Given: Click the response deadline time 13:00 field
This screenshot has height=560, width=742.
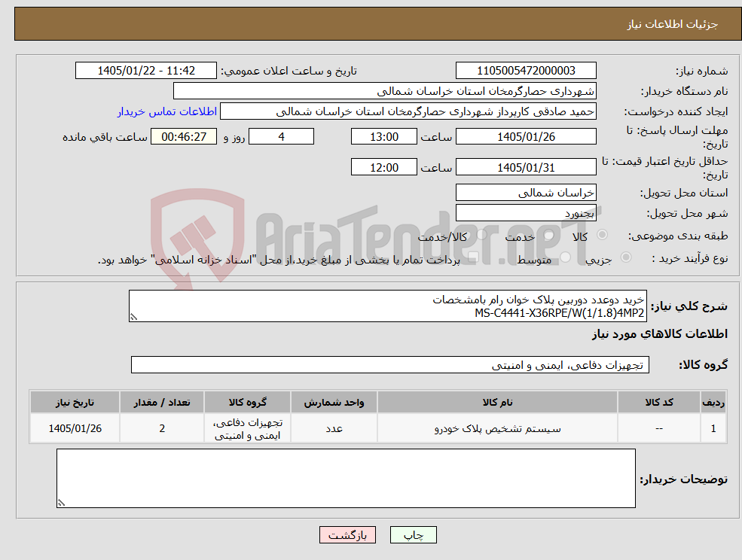Looking at the screenshot, I should click(383, 137).
